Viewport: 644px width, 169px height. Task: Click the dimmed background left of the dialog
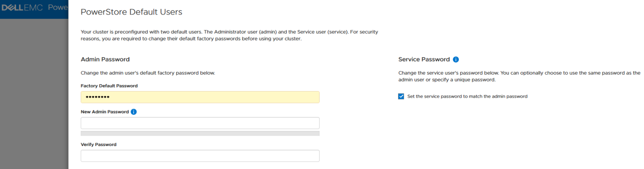pos(34,93)
